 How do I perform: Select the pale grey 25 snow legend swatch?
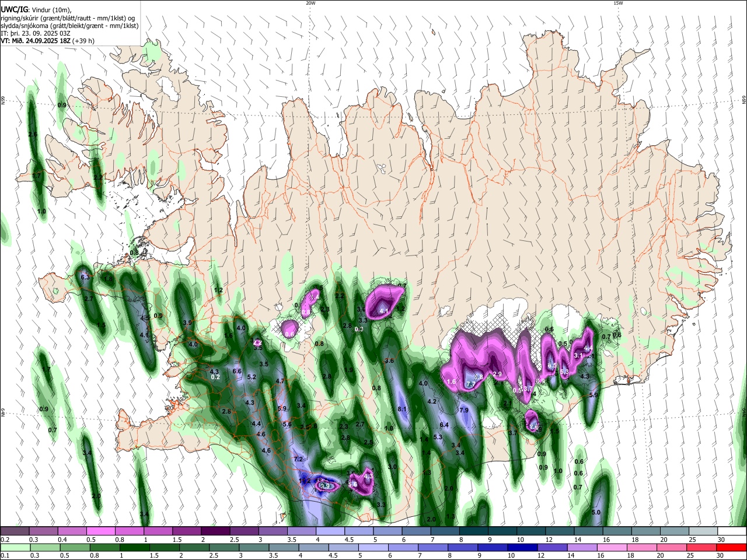pyautogui.click(x=703, y=531)
